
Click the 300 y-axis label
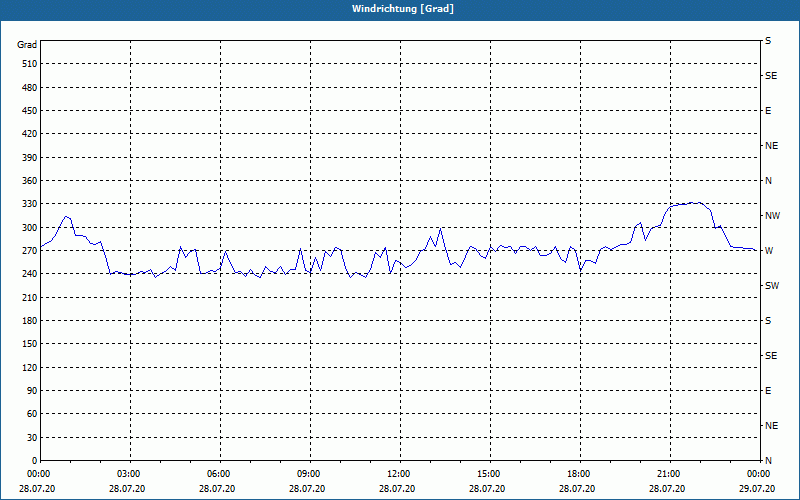click(x=30, y=228)
